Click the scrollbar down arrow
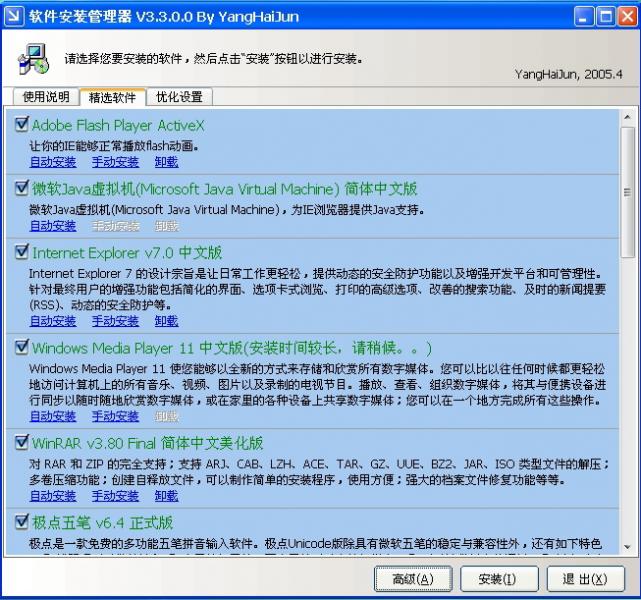Image resolution: width=641 pixels, height=600 pixels. 627,547
